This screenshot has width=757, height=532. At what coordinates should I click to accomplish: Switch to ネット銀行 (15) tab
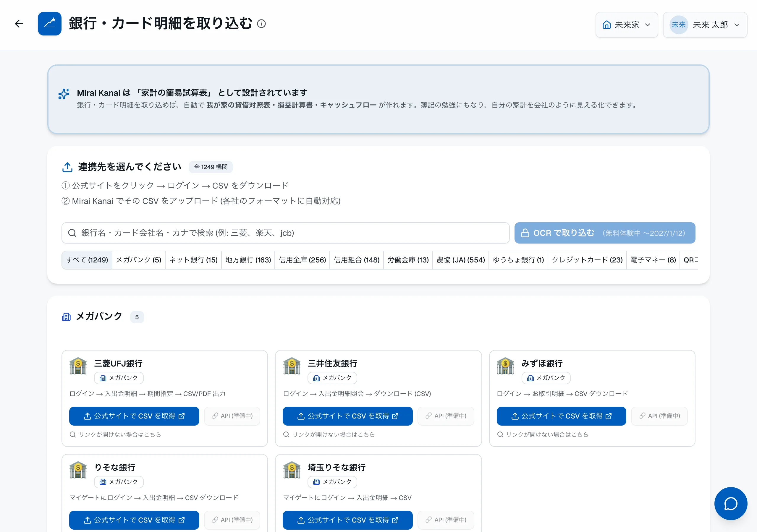coord(193,260)
